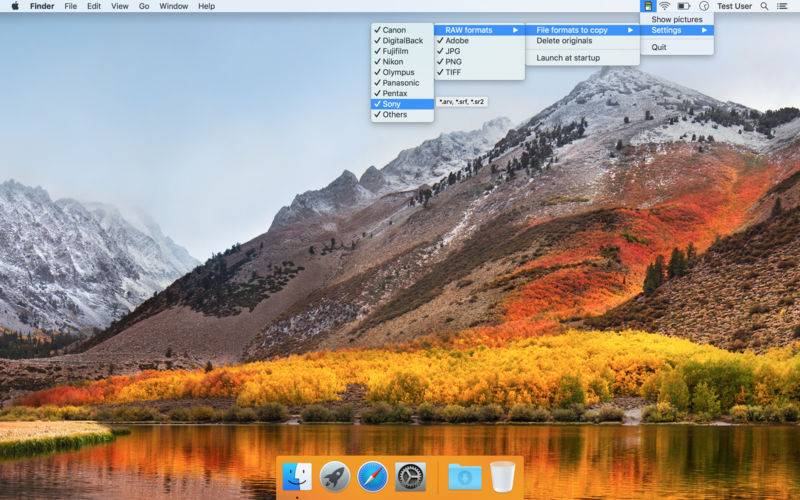Open the Finder application menu
Viewport: 800px width, 500px height.
[x=42, y=6]
